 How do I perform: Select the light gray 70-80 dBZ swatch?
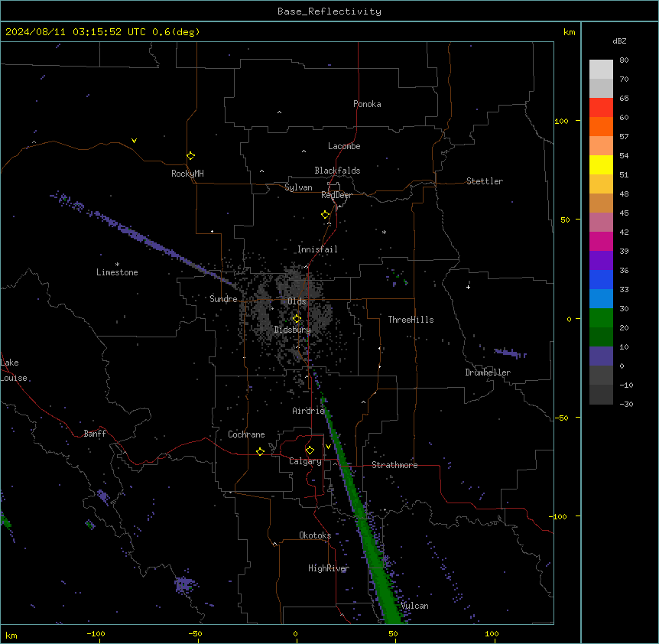point(601,70)
